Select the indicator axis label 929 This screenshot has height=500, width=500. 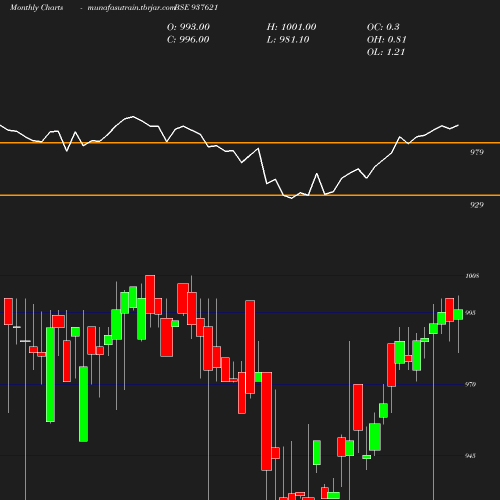coord(477,205)
